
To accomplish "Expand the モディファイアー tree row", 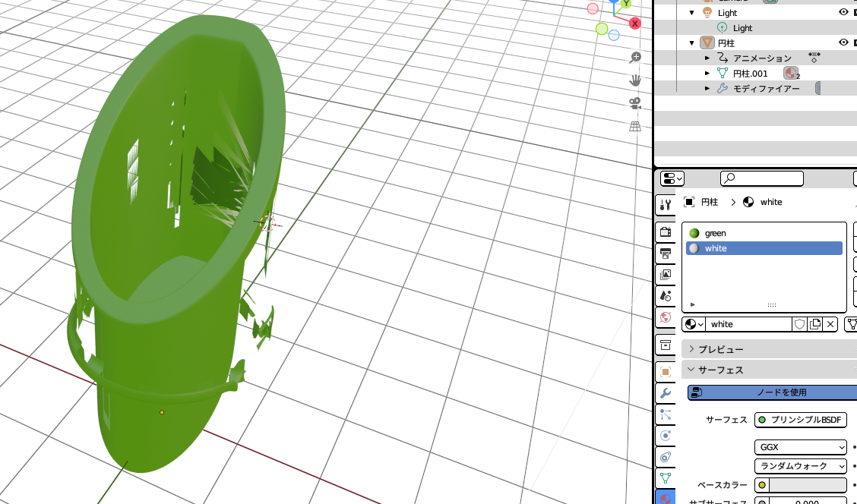I will 707,89.
